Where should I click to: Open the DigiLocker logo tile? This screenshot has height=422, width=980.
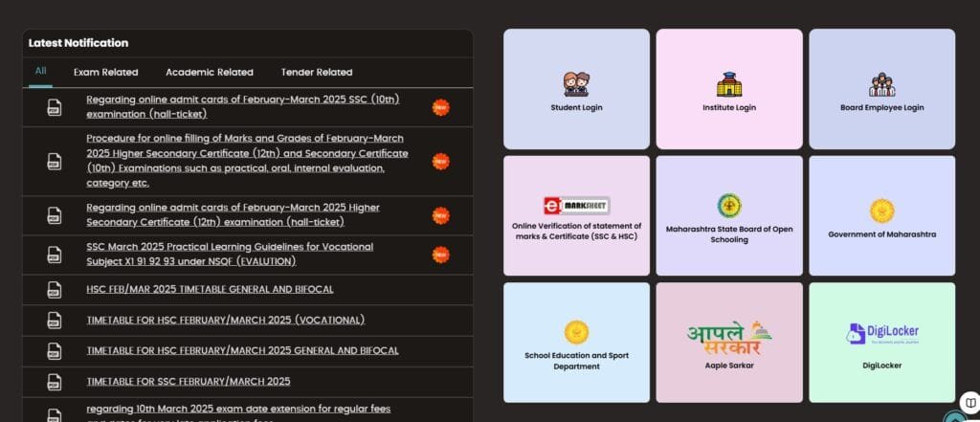point(881,334)
